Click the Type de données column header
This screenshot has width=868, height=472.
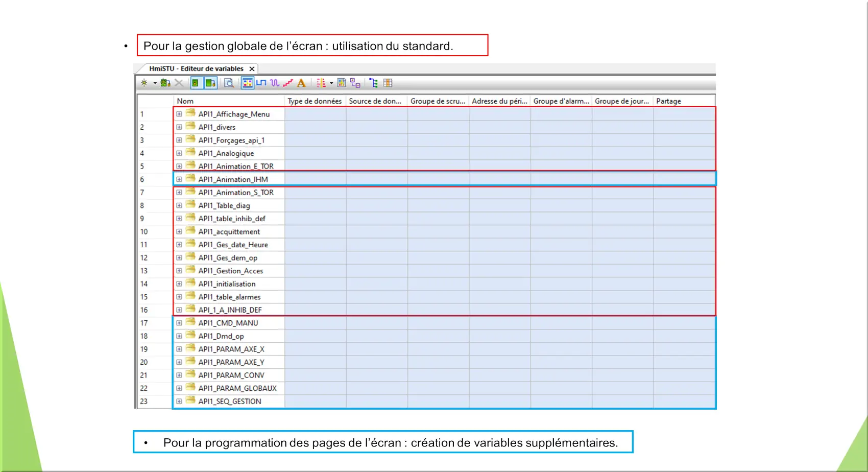tap(315, 101)
